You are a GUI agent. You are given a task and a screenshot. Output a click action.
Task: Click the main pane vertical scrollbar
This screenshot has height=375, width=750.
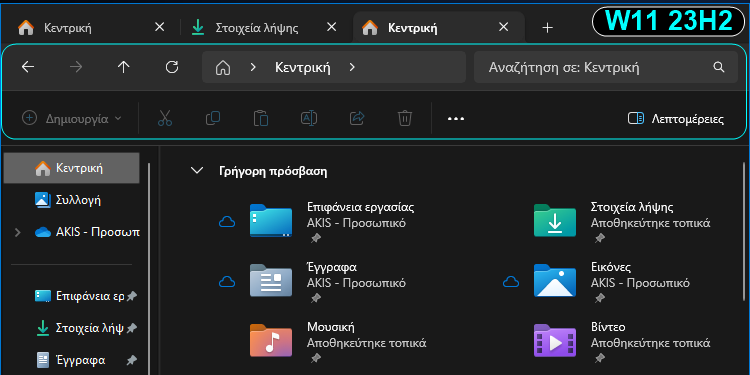click(744, 232)
